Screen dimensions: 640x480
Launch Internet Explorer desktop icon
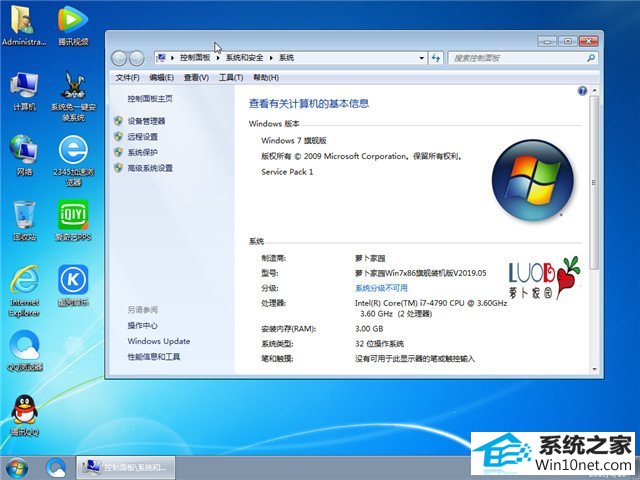pyautogui.click(x=24, y=291)
